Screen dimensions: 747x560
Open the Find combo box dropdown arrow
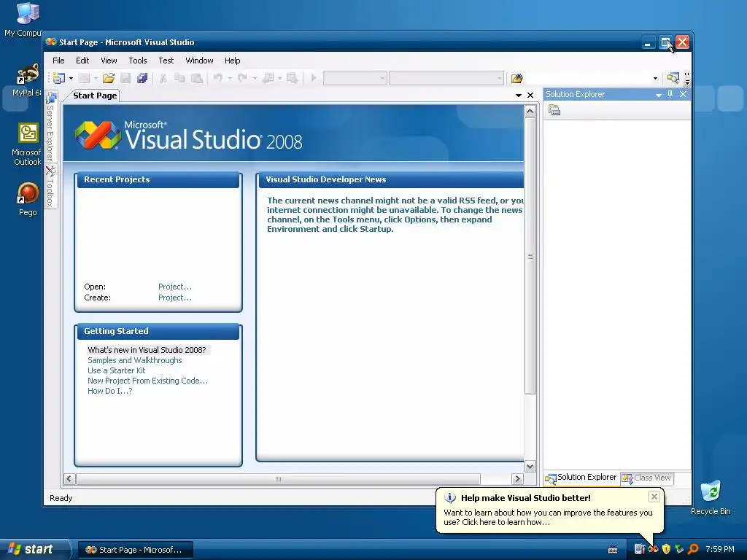tap(655, 79)
